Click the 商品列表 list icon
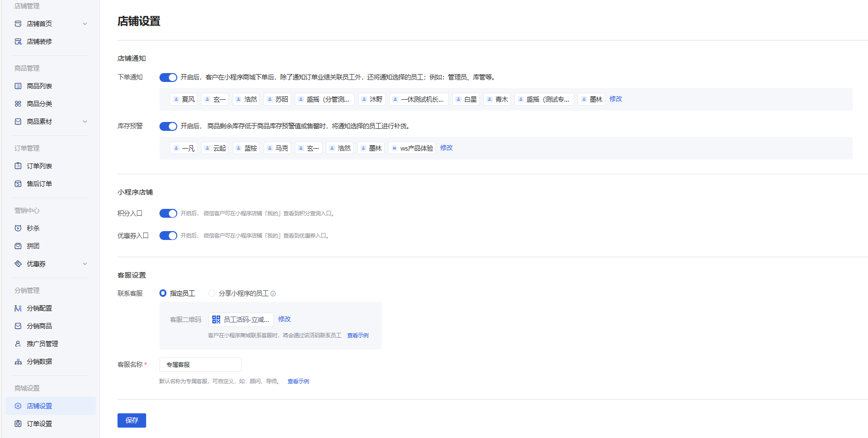The image size is (868, 438). tap(18, 86)
